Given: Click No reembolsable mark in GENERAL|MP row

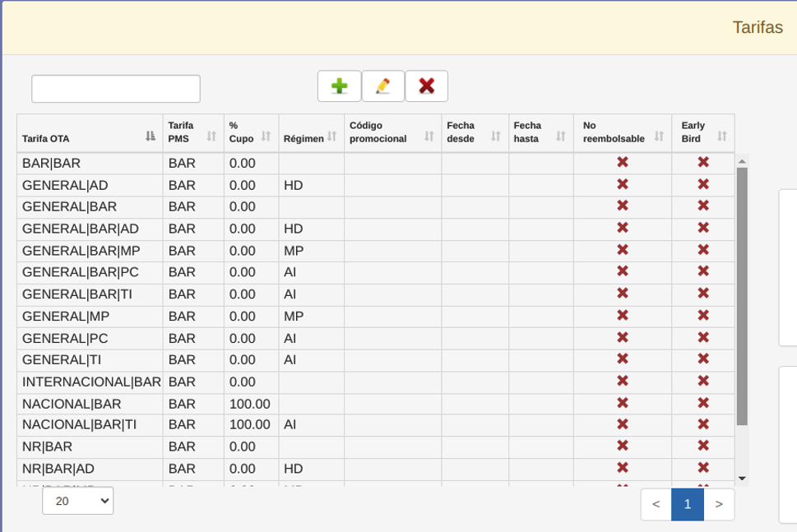Looking at the screenshot, I should tap(623, 316).
